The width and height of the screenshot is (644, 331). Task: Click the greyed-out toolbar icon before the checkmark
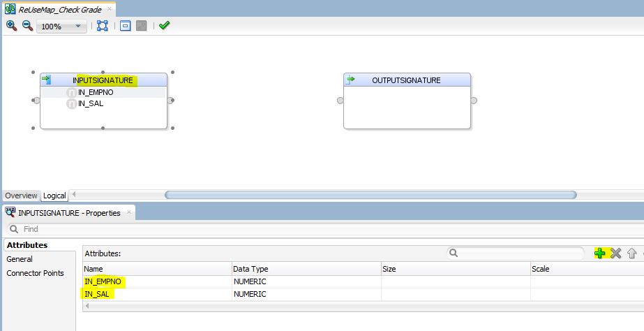(x=141, y=26)
